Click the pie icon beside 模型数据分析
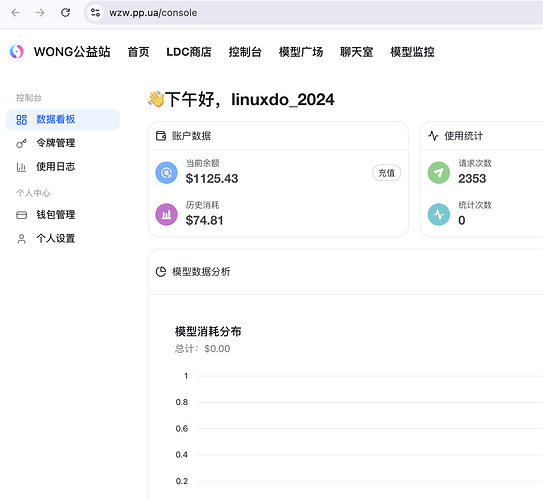 point(161,272)
